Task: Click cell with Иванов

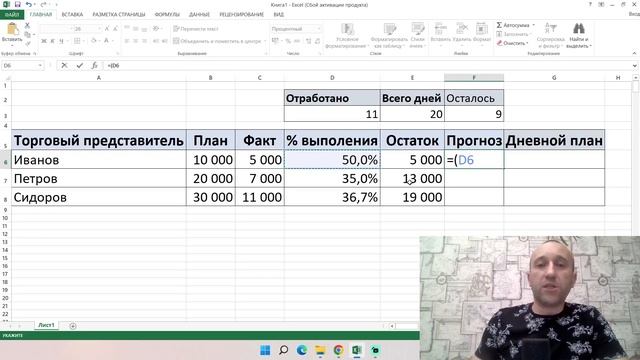Action: 99,160
